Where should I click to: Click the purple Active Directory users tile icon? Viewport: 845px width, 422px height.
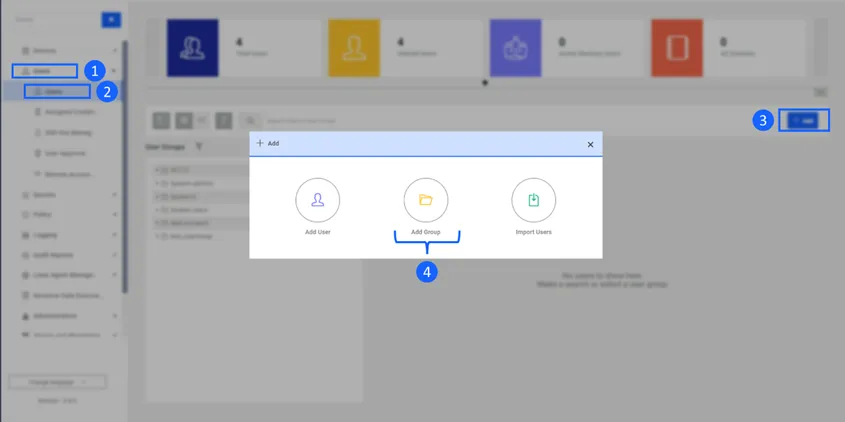pos(515,48)
